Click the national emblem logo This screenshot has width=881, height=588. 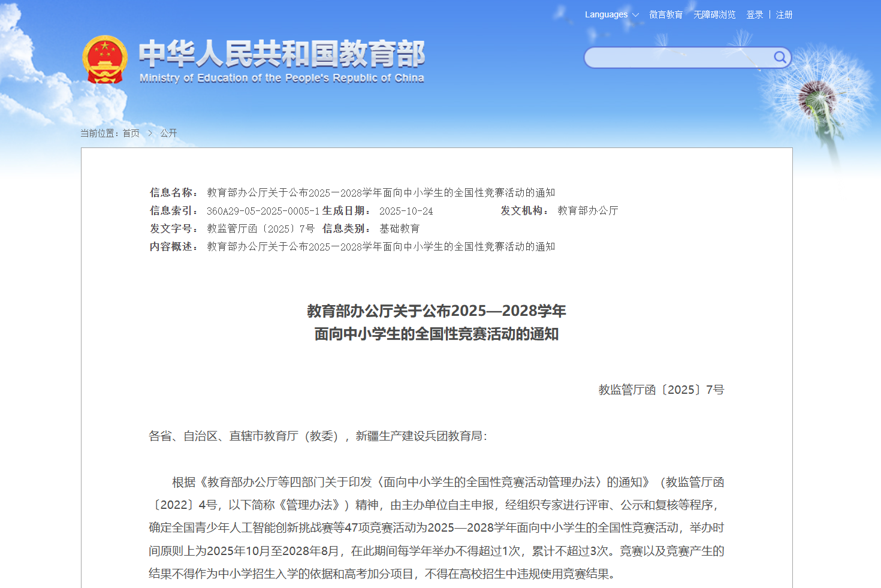coord(105,59)
